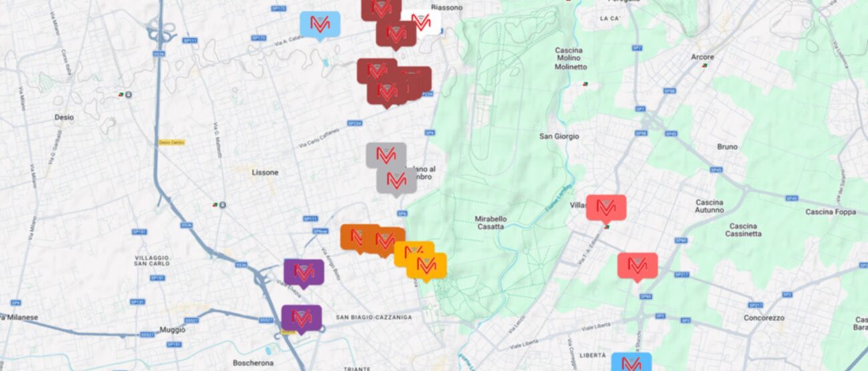
Task: Select the dark red marker cut off at the map's top edge
Action: pos(381,9)
